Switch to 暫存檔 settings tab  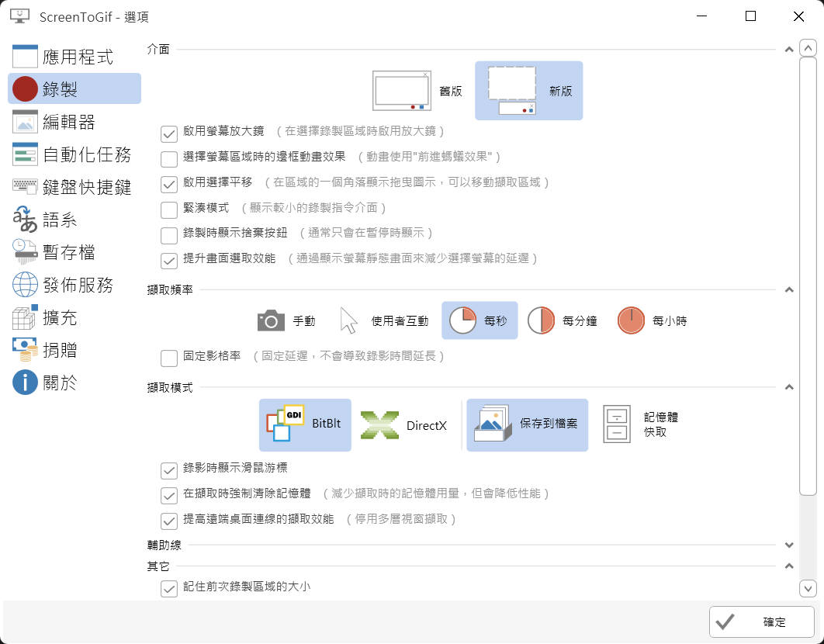pos(74,252)
